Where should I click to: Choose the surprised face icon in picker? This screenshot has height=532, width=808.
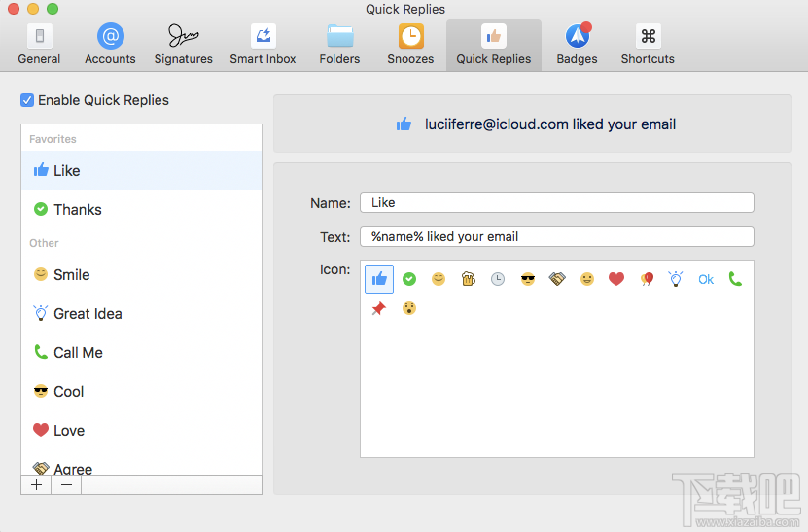409,308
